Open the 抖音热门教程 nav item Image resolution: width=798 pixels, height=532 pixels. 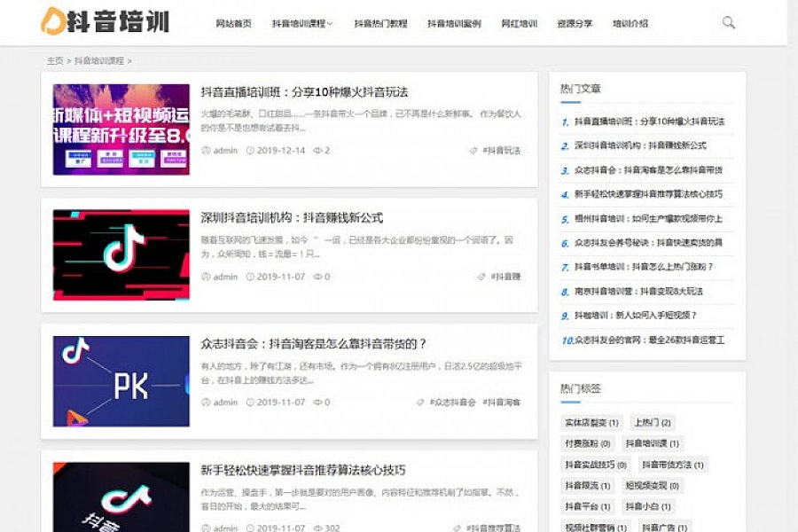coord(380,23)
